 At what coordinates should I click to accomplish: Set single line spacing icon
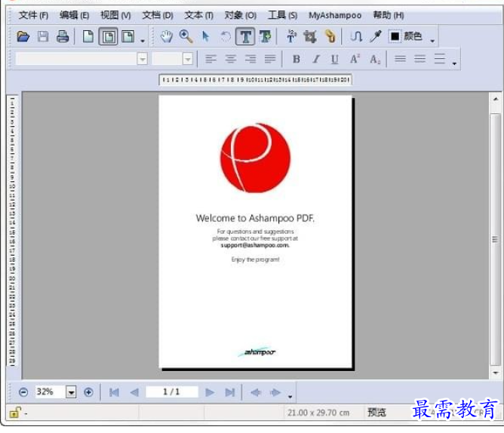(400, 59)
